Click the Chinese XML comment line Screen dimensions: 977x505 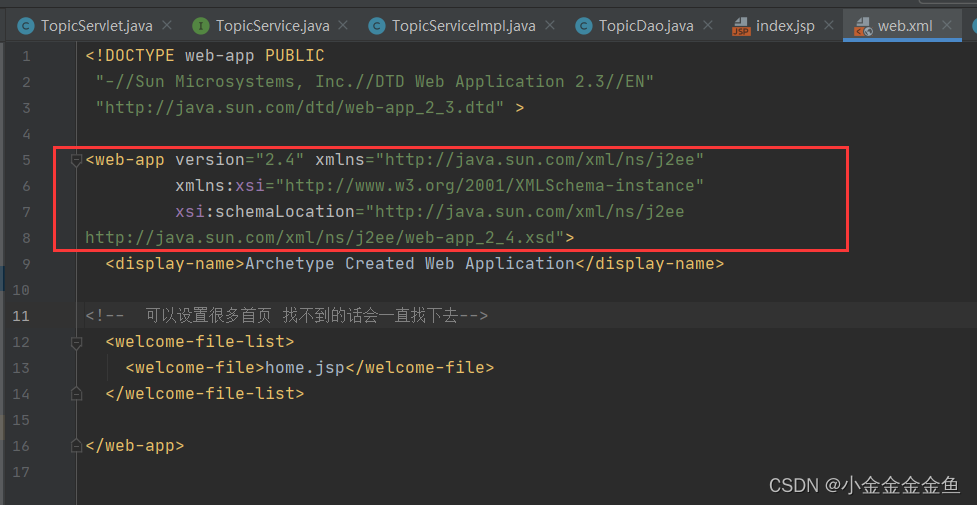point(287,316)
